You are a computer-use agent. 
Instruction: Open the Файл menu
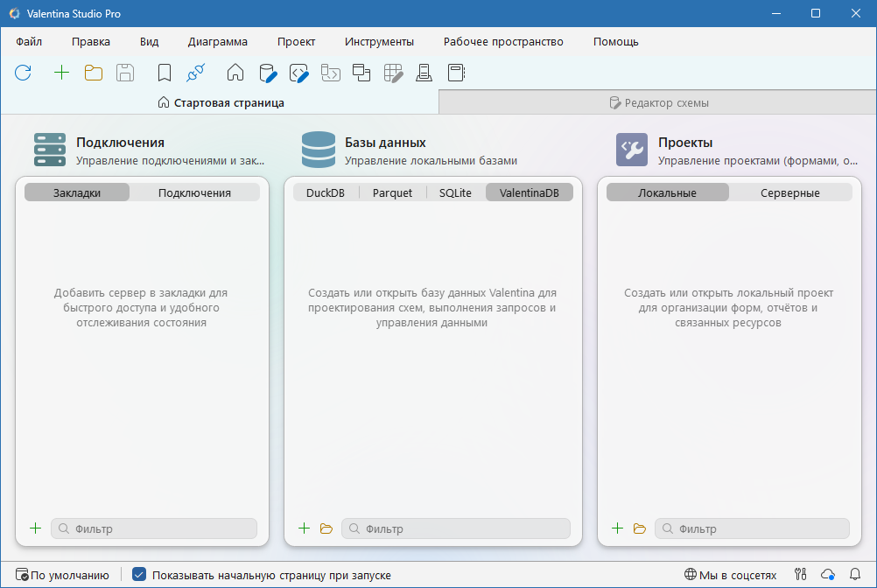[x=29, y=42]
